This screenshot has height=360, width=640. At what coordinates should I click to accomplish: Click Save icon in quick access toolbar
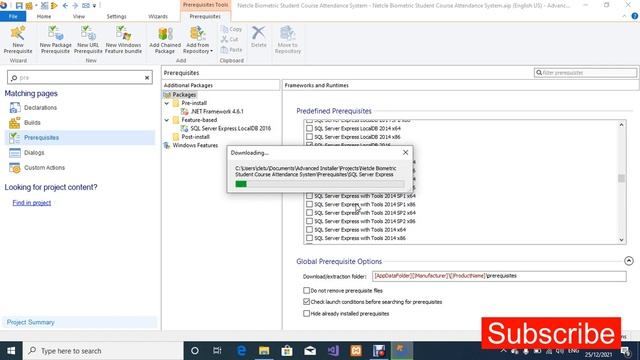(x=19, y=6)
